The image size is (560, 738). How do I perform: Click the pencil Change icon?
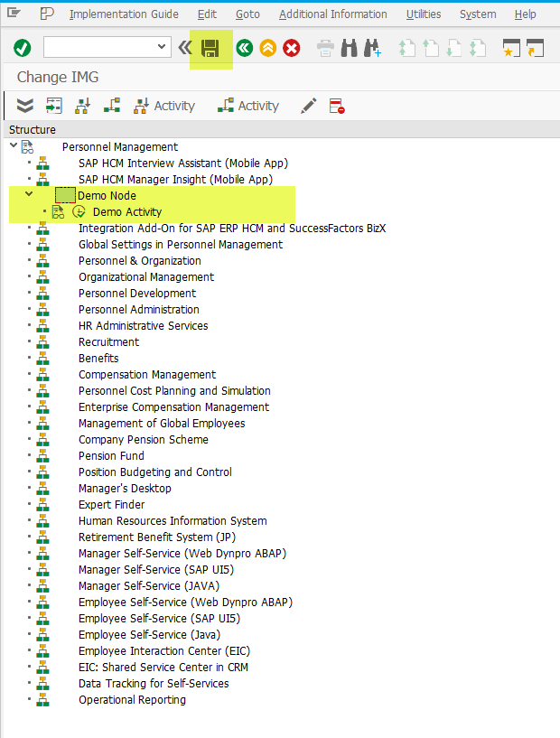tap(309, 106)
